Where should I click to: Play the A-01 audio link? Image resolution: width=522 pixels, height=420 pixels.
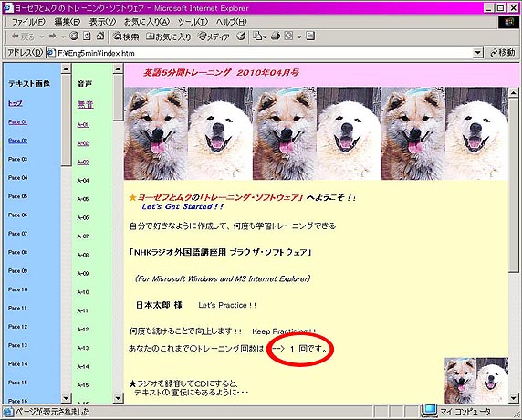click(82, 125)
